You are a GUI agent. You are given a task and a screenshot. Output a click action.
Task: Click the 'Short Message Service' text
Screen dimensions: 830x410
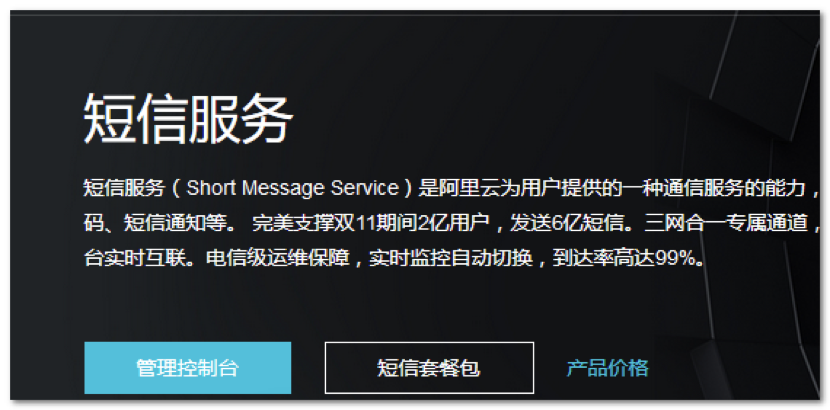tap(293, 188)
